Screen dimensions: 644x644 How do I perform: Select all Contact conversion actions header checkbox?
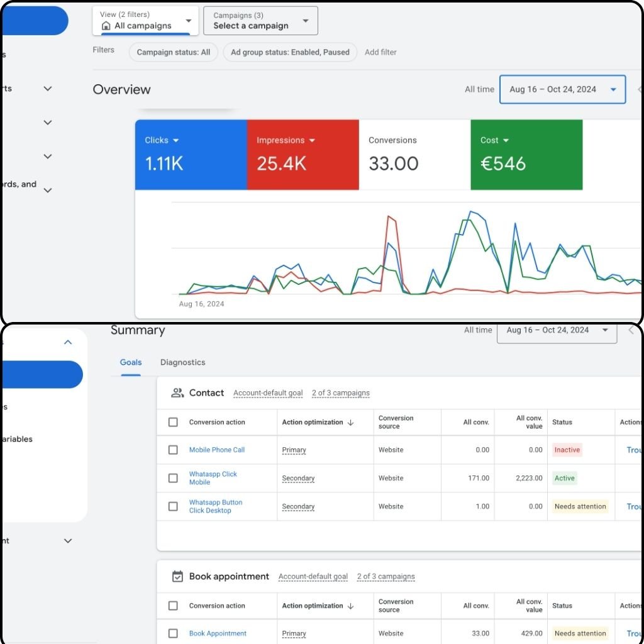pyautogui.click(x=173, y=423)
